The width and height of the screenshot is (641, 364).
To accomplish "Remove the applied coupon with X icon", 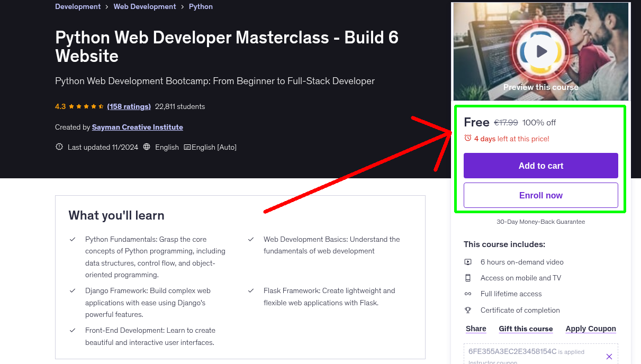I will [x=609, y=357].
